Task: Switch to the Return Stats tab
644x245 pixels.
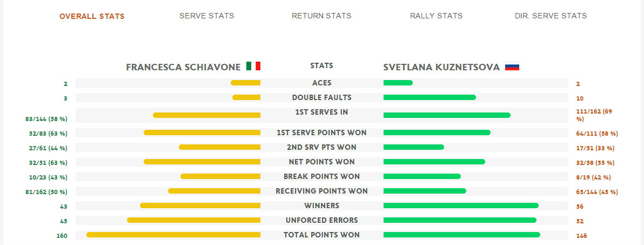Action: 321,16
